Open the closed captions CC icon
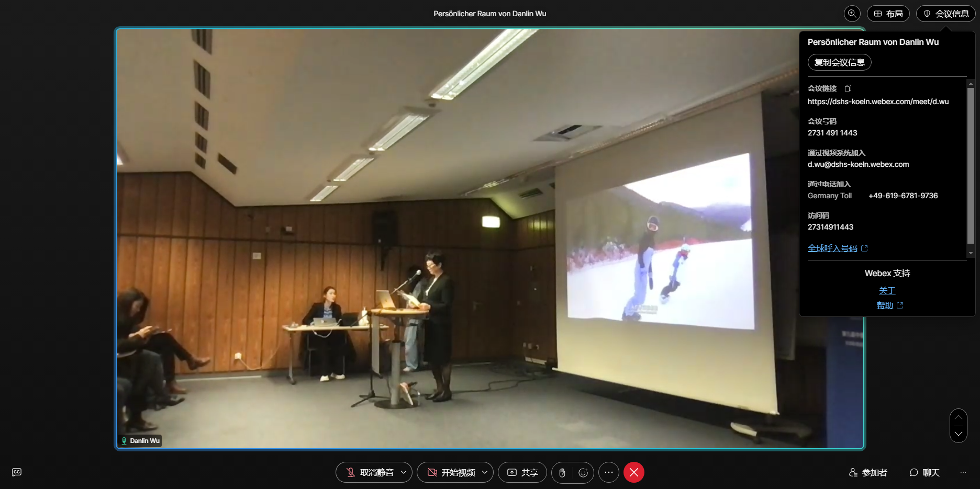Screen dimensions: 980x489 pos(17,472)
